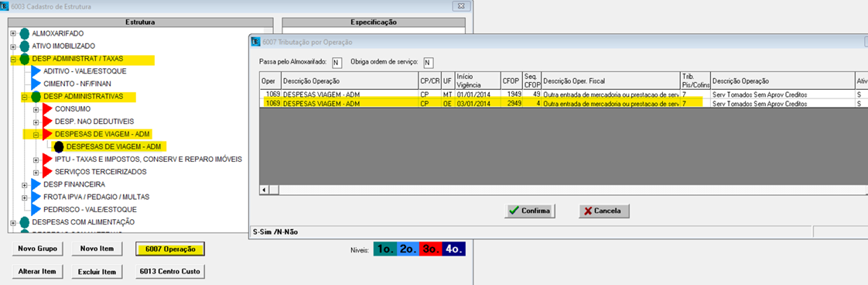Select the grid row with UF MT
Image resolution: width=868 pixels, height=285 pixels.
[x=563, y=94]
